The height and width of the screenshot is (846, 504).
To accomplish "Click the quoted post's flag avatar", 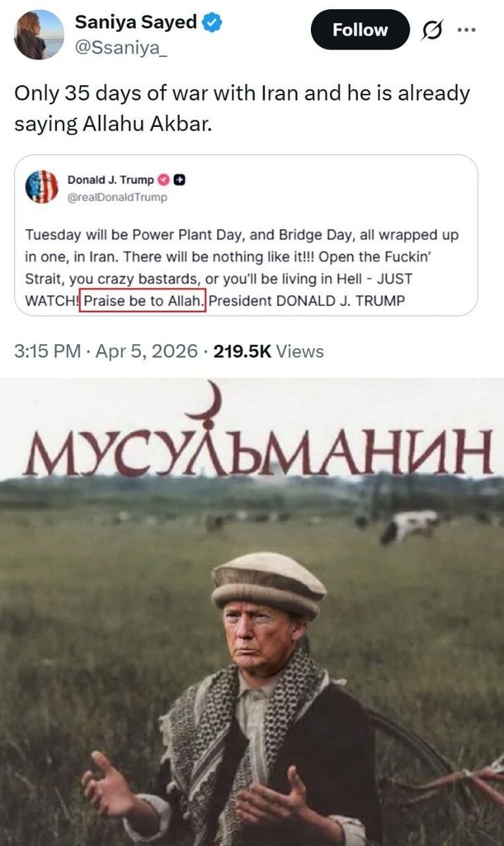I will pyautogui.click(x=42, y=188).
